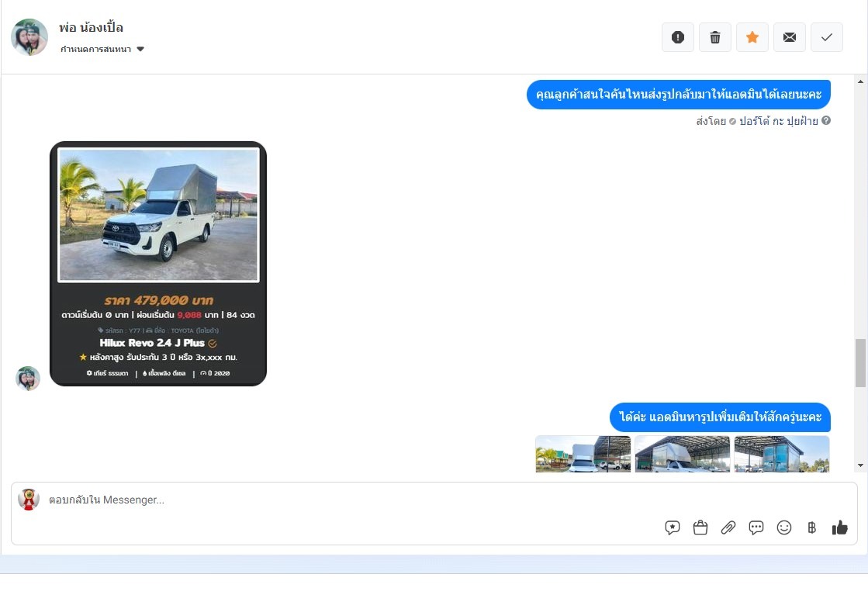This screenshot has width=868, height=595.
Task: Open the middle truck photo thumbnail
Action: [682, 454]
